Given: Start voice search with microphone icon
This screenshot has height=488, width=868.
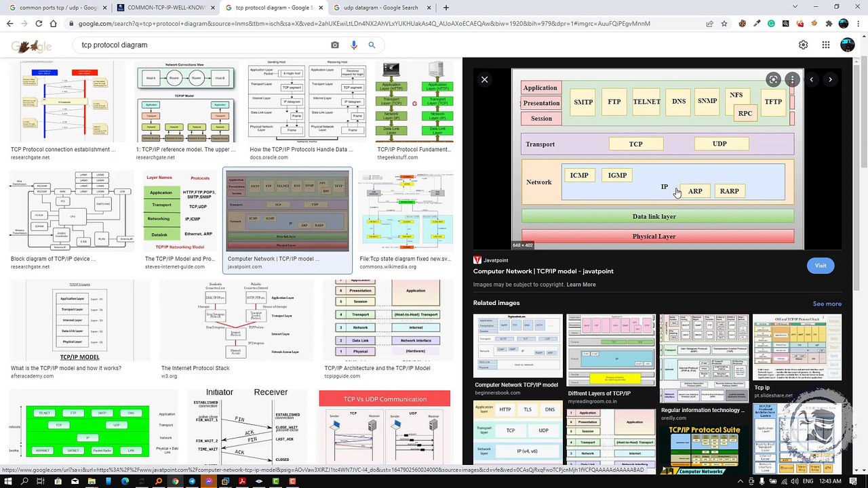Looking at the screenshot, I should (353, 45).
